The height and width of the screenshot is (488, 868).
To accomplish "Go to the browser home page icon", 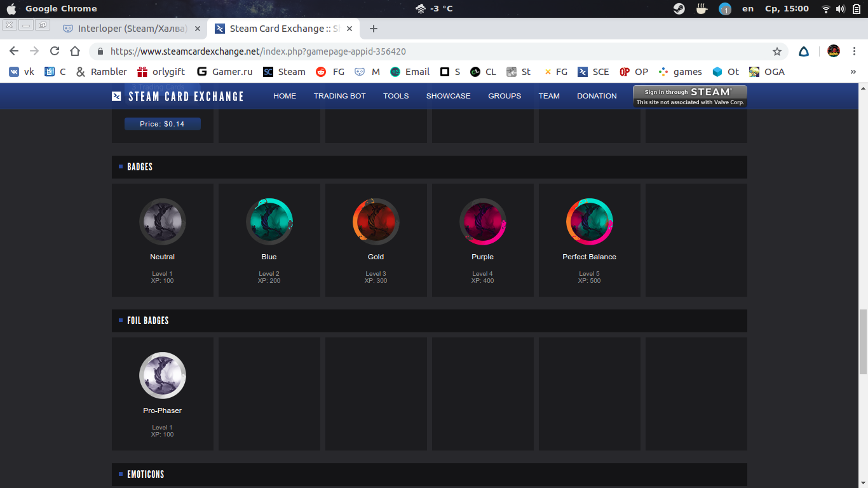I will click(75, 51).
